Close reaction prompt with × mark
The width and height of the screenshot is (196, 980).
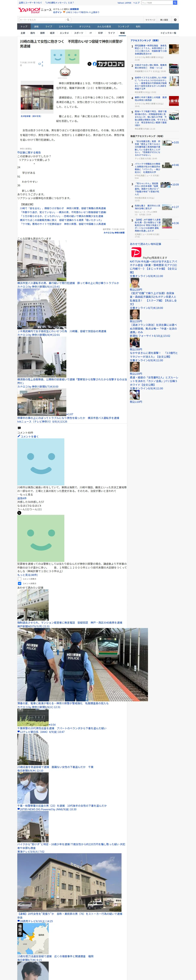click(x=34, y=164)
